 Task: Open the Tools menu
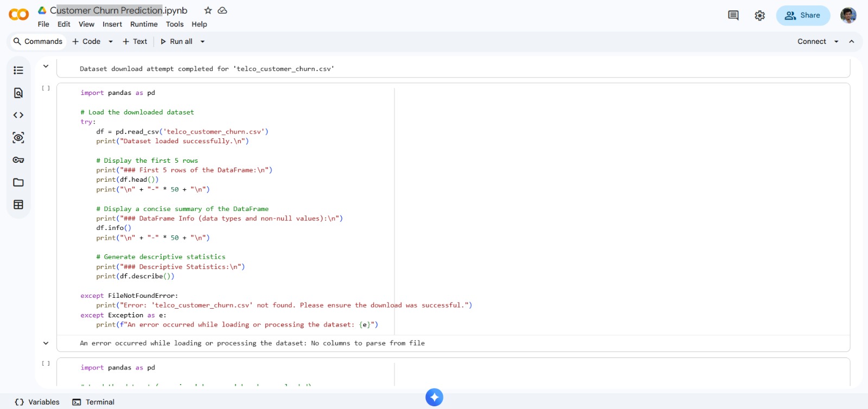(175, 24)
